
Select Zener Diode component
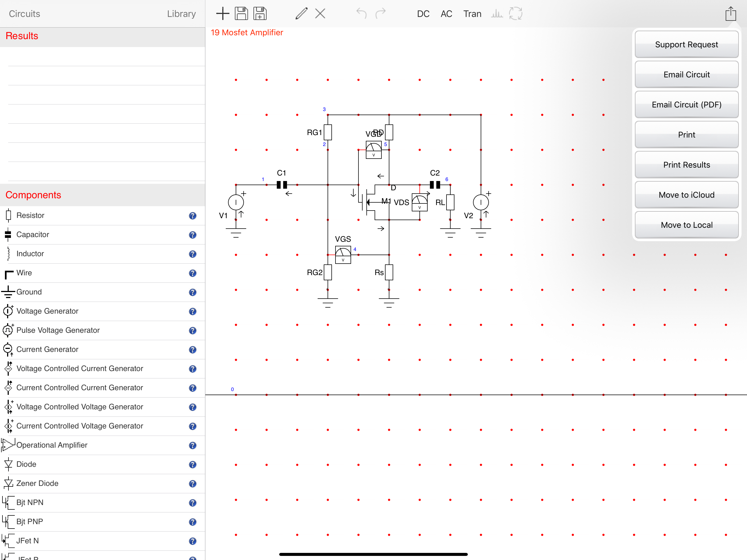click(102, 483)
